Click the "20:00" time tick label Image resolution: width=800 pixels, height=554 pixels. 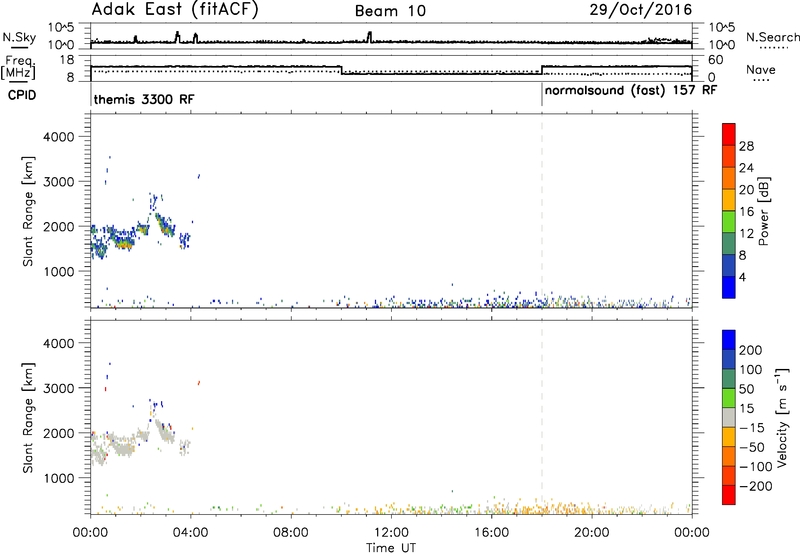click(x=591, y=533)
